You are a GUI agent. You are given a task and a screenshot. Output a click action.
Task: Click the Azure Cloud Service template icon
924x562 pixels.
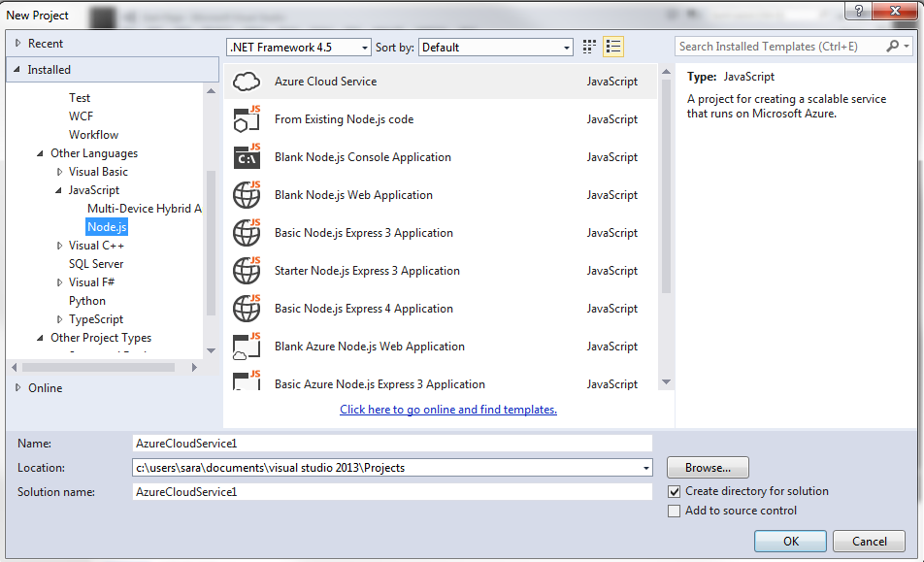tap(247, 82)
